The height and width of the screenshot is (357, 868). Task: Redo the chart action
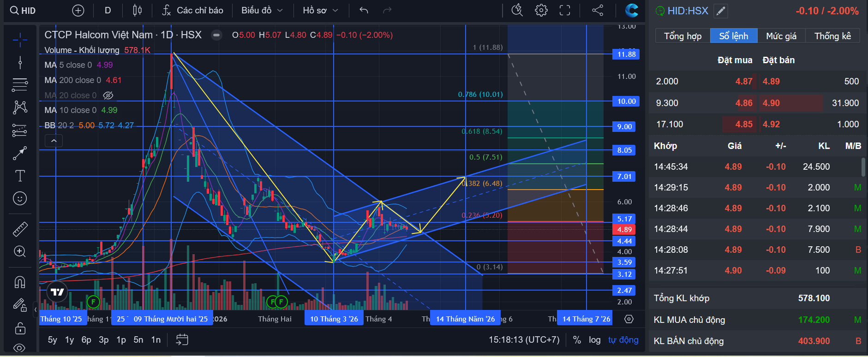(387, 11)
